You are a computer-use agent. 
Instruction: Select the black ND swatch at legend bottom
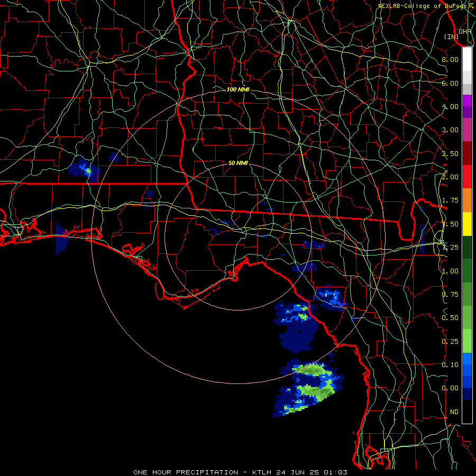click(x=467, y=411)
